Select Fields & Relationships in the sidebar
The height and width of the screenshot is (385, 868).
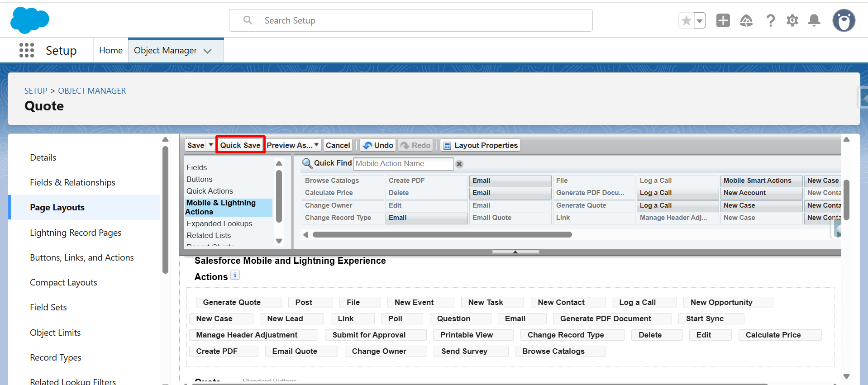pos(72,182)
